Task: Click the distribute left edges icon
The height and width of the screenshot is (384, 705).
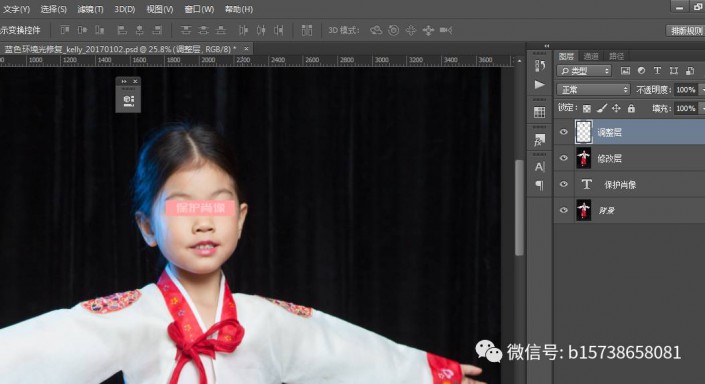Action: (x=243, y=30)
